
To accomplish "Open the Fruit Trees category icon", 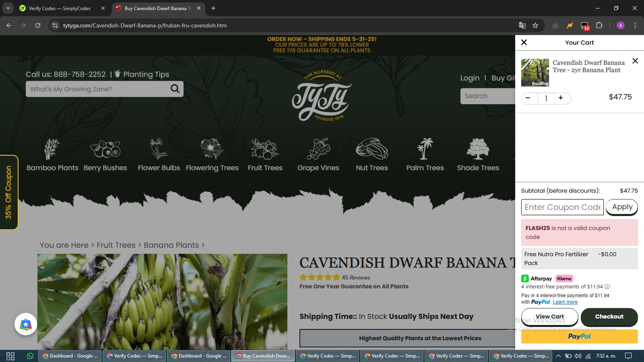I will coord(265,149).
